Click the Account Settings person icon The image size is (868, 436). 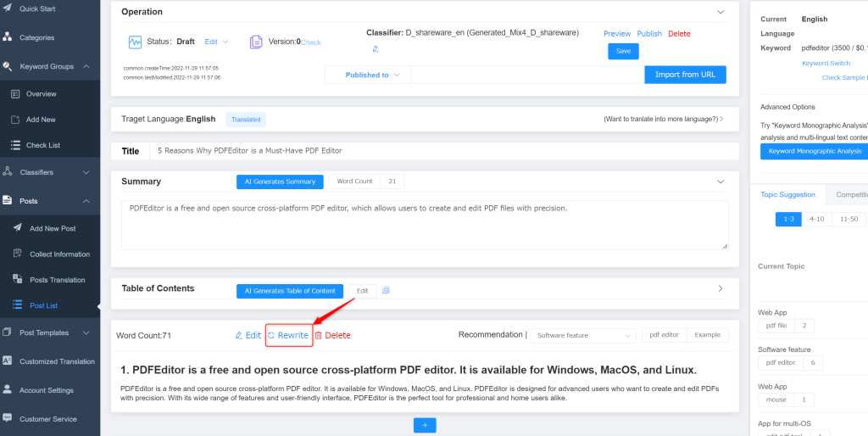pyautogui.click(x=7, y=389)
